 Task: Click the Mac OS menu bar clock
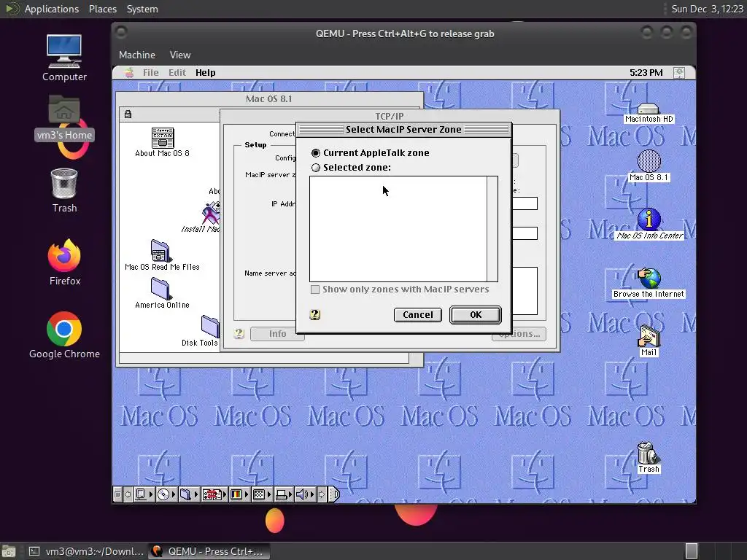[646, 72]
